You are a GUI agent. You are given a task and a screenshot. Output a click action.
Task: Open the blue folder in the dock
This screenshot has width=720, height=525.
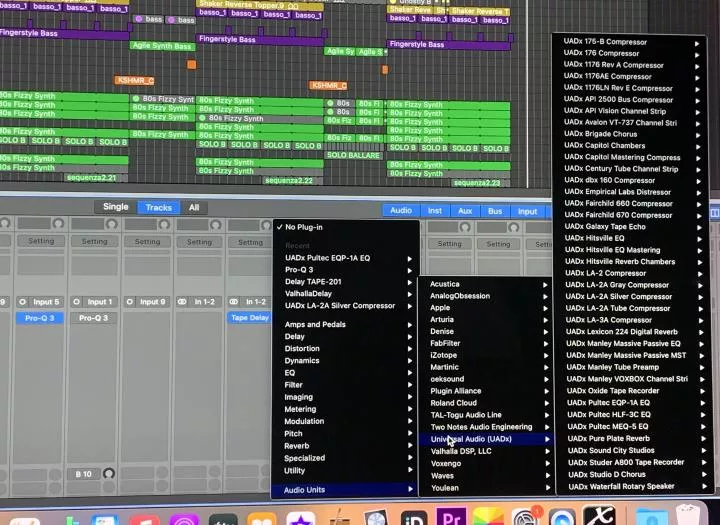tap(652, 518)
